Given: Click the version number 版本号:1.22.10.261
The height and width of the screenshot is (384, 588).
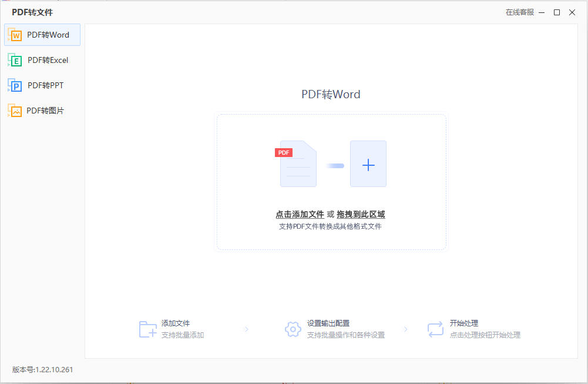Looking at the screenshot, I should pyautogui.click(x=42, y=370).
